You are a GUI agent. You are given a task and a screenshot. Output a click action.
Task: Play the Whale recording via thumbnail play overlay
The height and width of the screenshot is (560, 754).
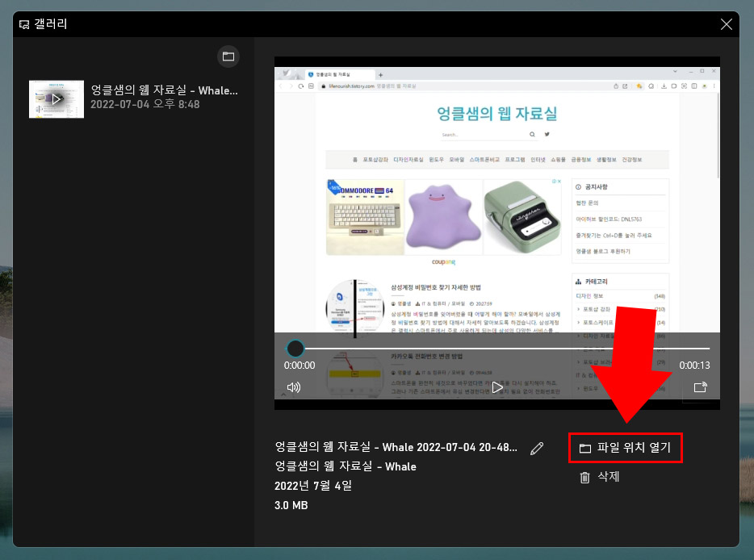[x=56, y=98]
